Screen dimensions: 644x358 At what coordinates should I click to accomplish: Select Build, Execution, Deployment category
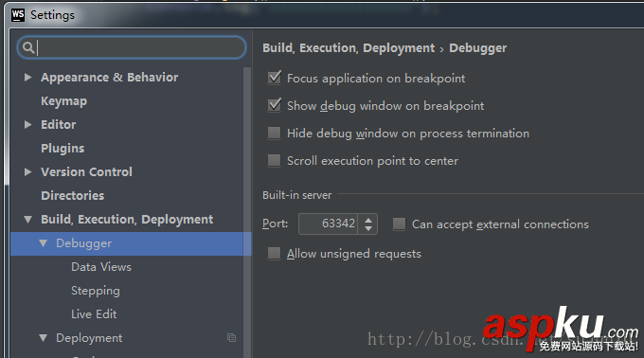click(x=127, y=219)
